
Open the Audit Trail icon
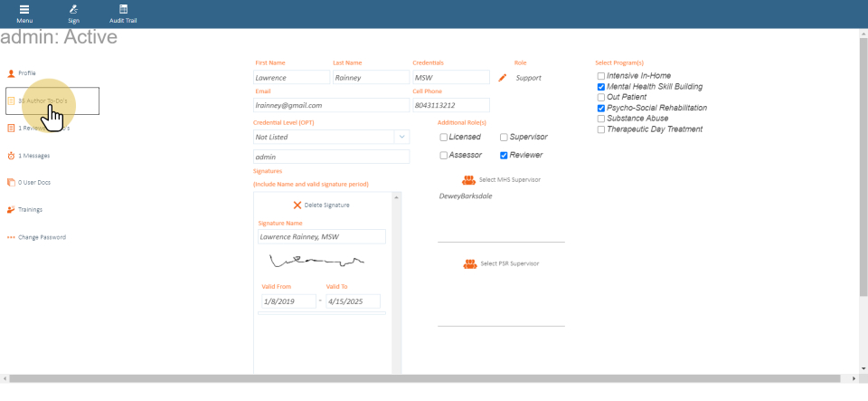click(x=123, y=9)
